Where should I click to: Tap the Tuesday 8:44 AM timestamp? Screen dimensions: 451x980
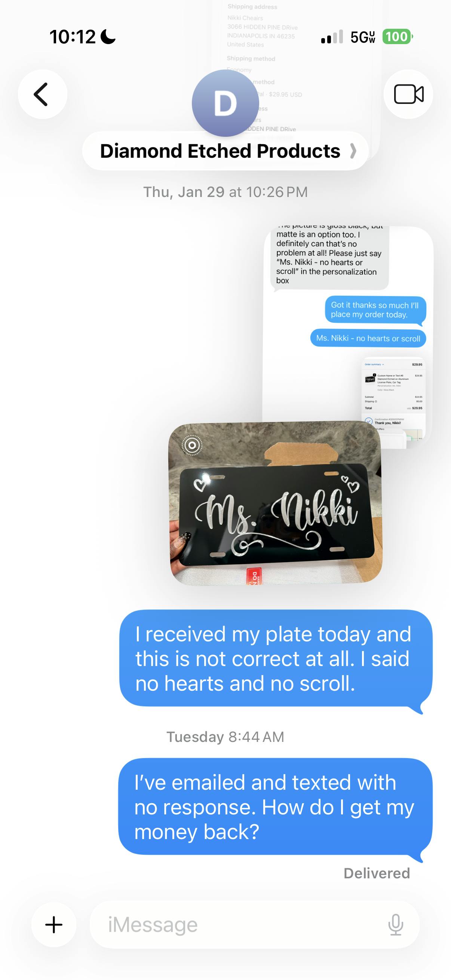point(225,737)
